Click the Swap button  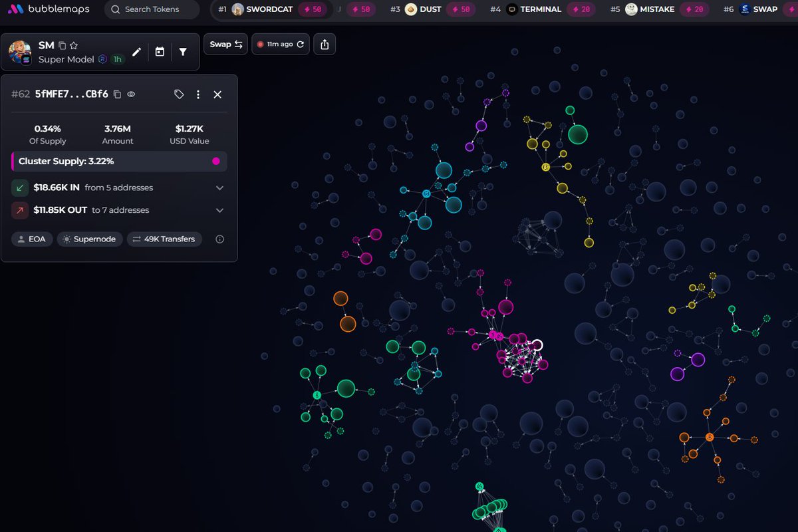[x=225, y=45]
